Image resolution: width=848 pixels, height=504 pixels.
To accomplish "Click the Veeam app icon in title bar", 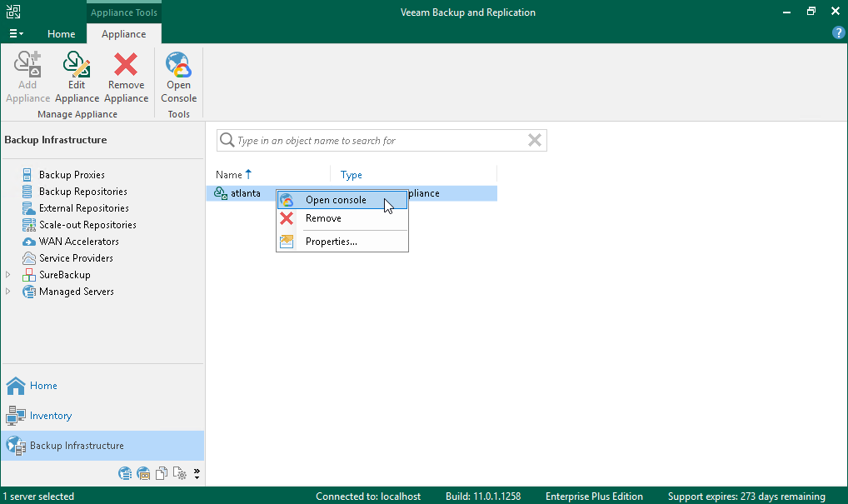I will (13, 12).
